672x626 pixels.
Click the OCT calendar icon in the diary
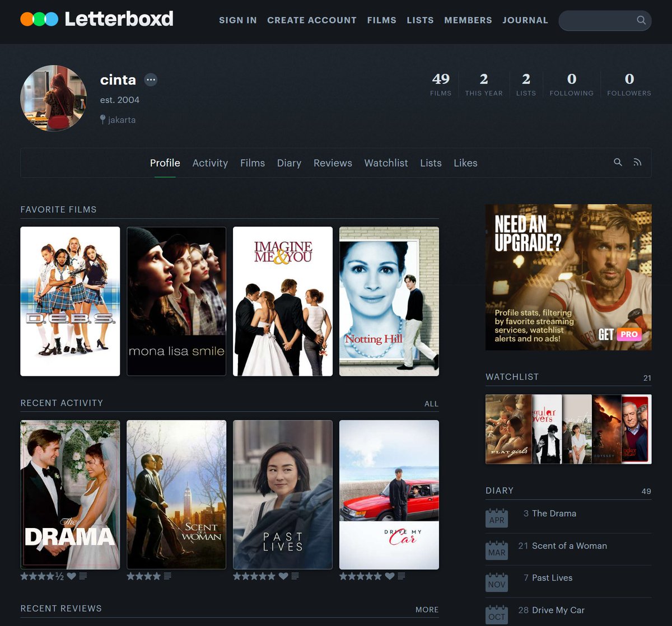(x=497, y=614)
